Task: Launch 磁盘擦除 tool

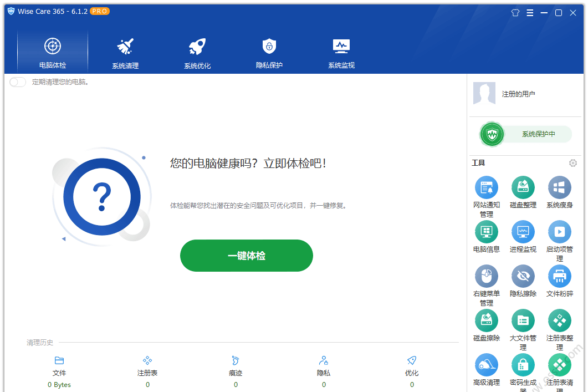Action: click(487, 325)
